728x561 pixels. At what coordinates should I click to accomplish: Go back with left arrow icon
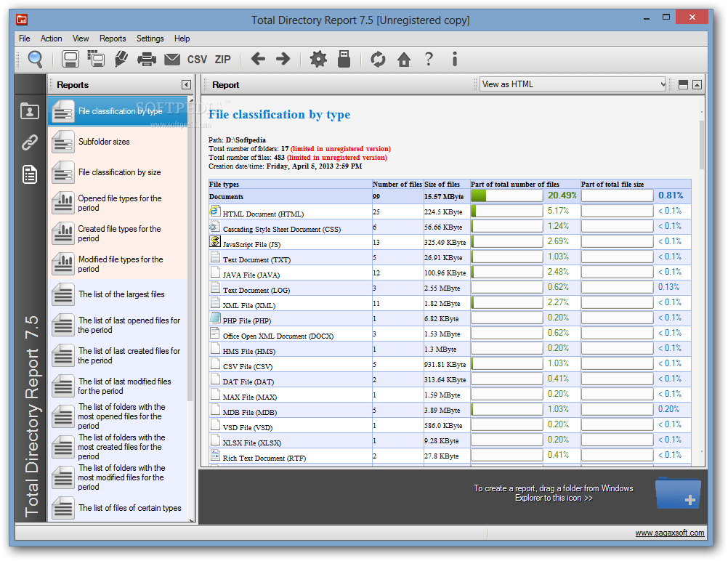[x=258, y=59]
